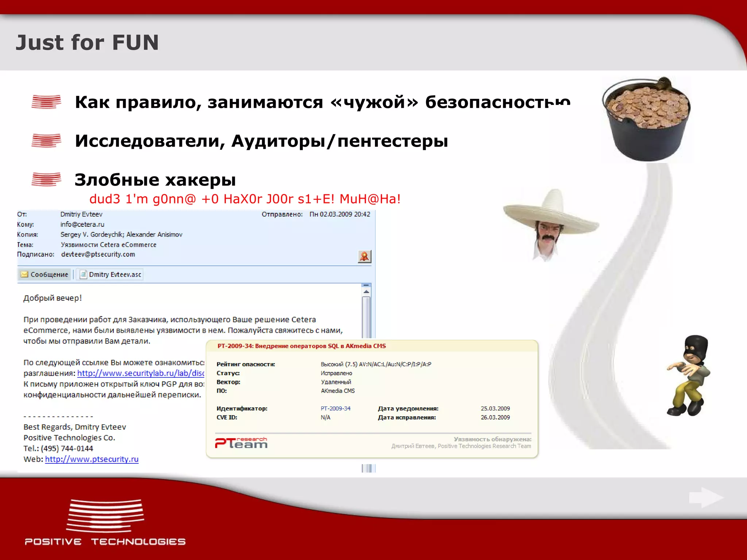
Task: Follow the http://www.ptsecurity.ru link
Action: (x=92, y=459)
